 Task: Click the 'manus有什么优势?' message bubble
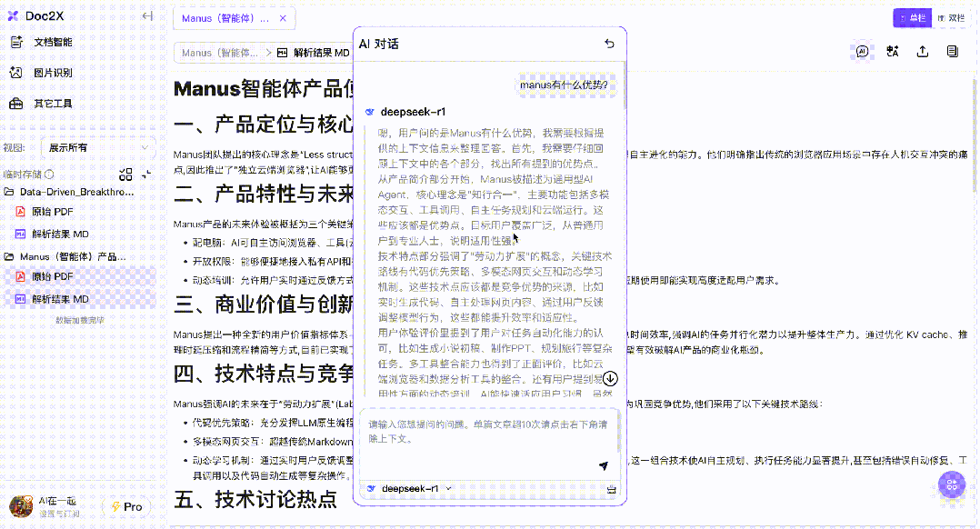(564, 85)
